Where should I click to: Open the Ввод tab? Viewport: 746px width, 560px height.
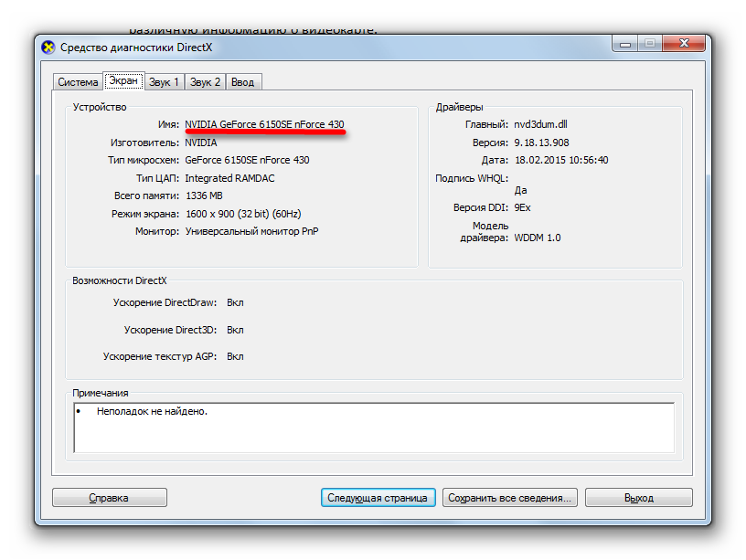coord(243,82)
